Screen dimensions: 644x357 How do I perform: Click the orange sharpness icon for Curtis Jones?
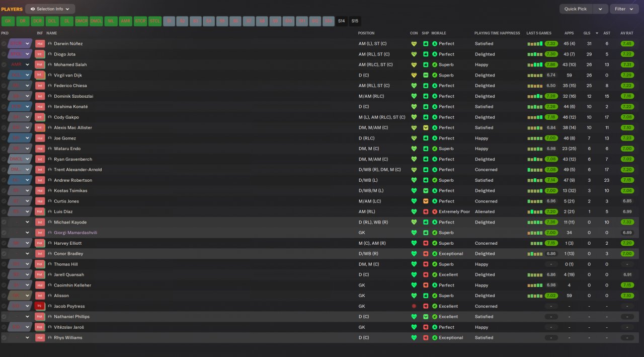click(426, 201)
